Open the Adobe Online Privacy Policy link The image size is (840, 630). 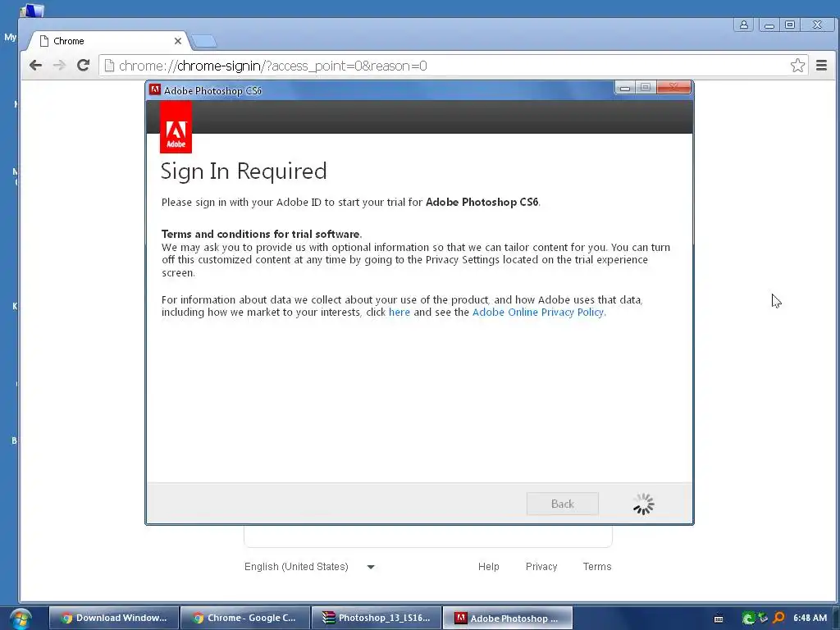coord(538,313)
